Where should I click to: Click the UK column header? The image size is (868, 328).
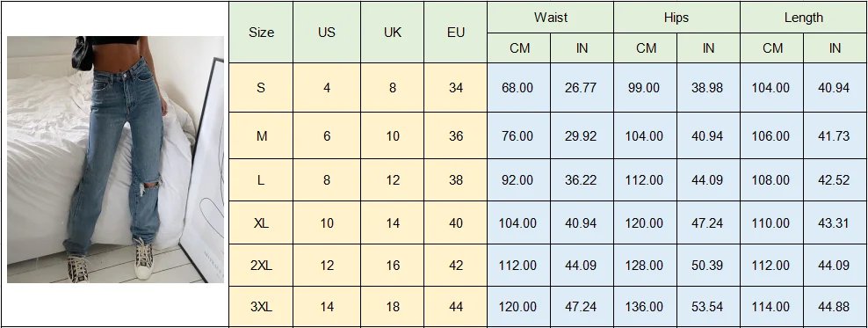point(393,33)
